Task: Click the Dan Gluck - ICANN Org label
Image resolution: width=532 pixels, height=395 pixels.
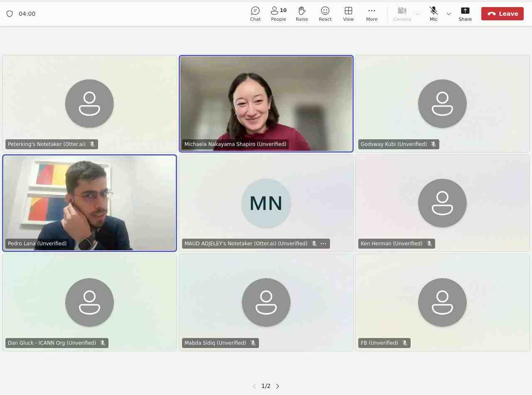Action: 52,343
